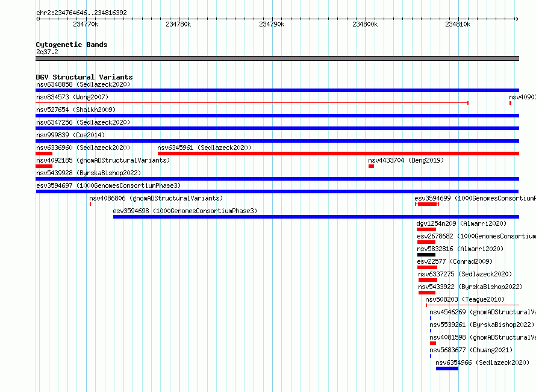Click the nsv999839 blue variant bar
536x392 pixels.
tap(277, 141)
